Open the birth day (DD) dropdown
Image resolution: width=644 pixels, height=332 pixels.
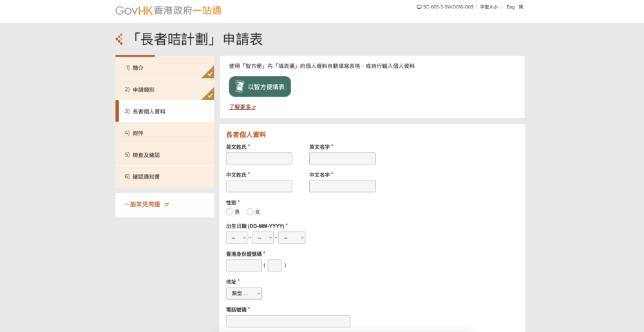coord(236,238)
